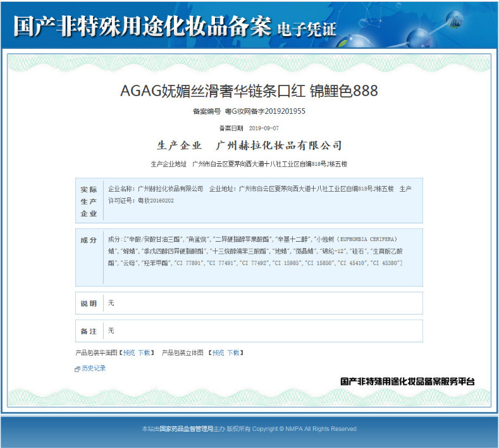This screenshot has height=448, width=499.
Task: Click the 生产企业地址 address line
Action: (x=249, y=164)
